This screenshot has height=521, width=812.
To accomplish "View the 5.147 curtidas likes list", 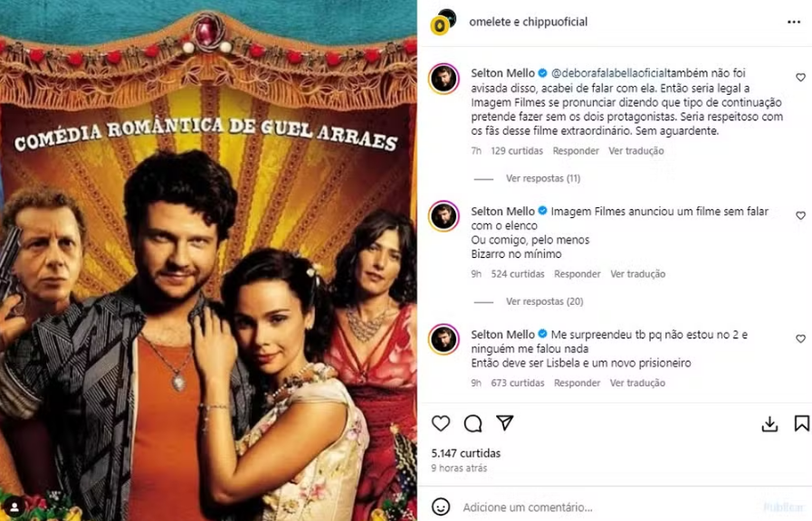I will click(466, 453).
